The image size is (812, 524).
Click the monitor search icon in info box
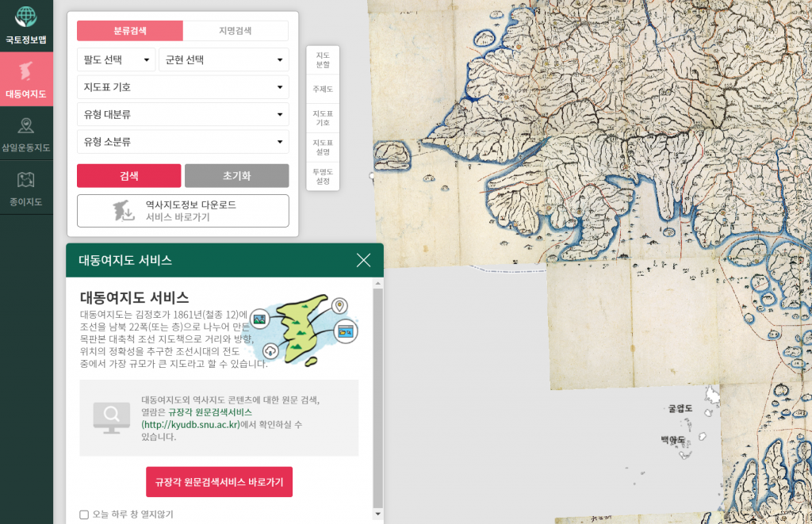tap(111, 417)
